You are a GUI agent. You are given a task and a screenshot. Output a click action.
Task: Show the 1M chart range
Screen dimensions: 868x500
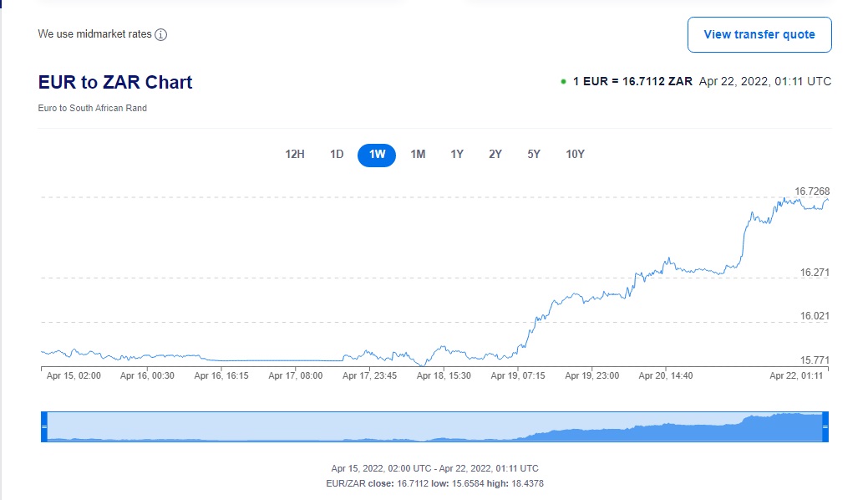pyautogui.click(x=418, y=155)
